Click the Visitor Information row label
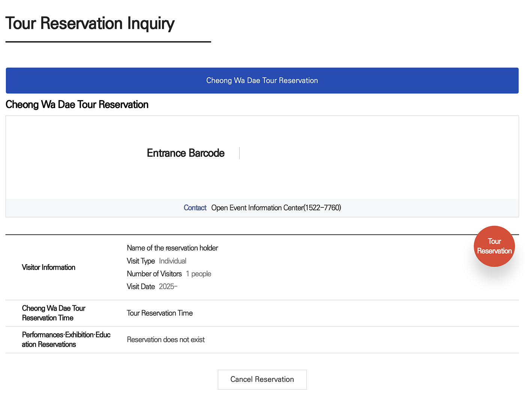 [x=49, y=267]
